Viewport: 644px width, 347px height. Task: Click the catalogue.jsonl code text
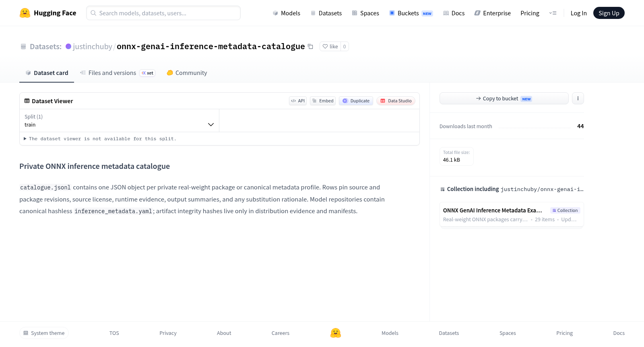pos(45,187)
